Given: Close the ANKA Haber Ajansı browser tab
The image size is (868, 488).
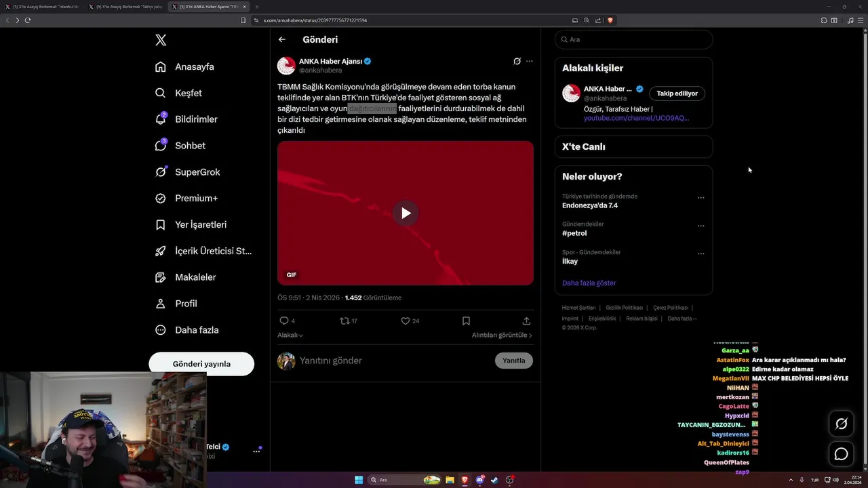Looking at the screenshot, I should 245,7.
